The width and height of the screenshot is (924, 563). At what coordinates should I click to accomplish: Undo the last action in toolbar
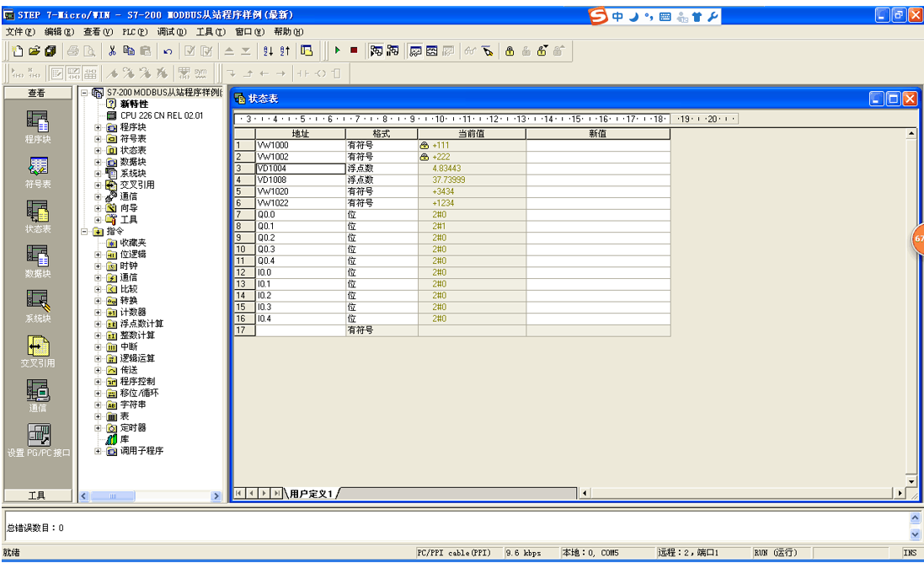(x=168, y=51)
